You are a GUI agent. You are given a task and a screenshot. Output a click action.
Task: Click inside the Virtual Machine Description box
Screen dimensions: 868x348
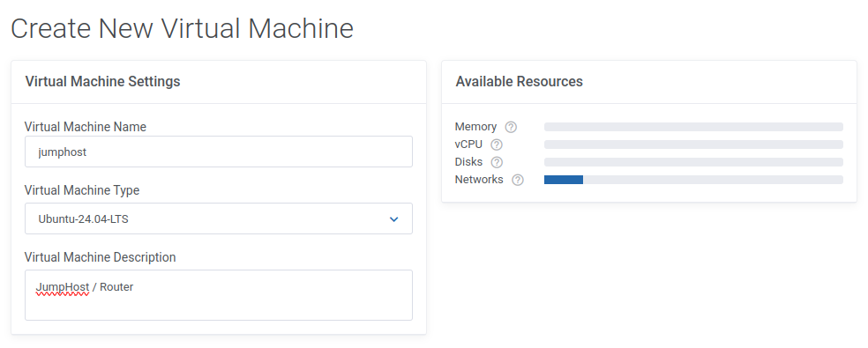[219, 295]
